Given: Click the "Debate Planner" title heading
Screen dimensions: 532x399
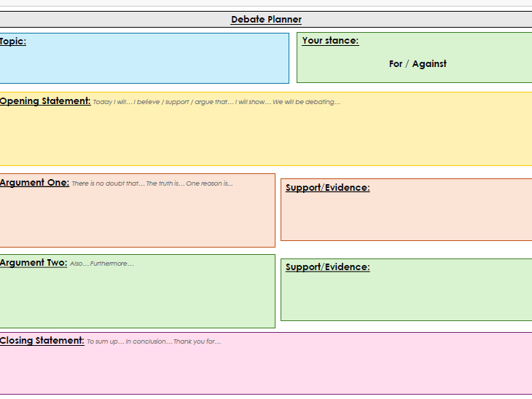Looking at the screenshot, I should 266,20.
